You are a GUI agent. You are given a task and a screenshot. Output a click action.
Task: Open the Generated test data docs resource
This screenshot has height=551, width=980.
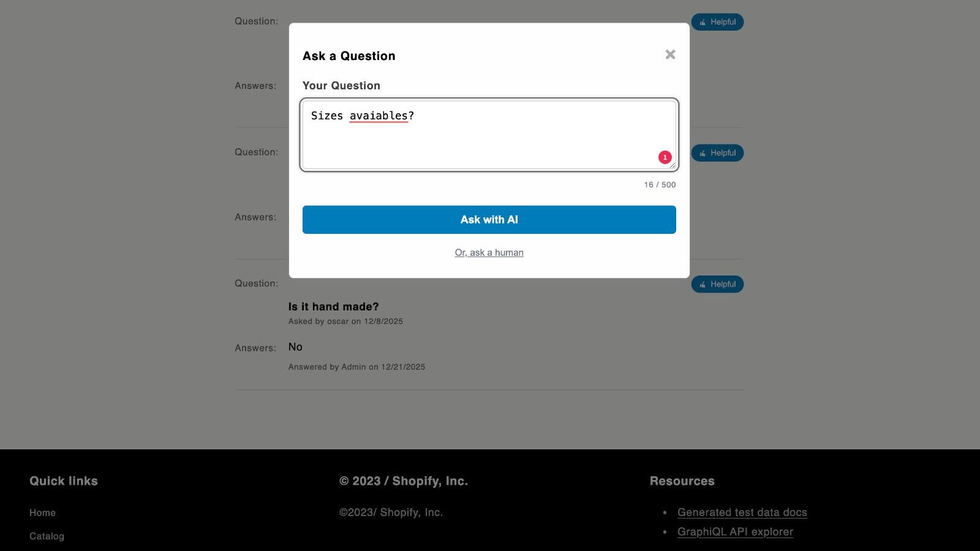click(742, 512)
